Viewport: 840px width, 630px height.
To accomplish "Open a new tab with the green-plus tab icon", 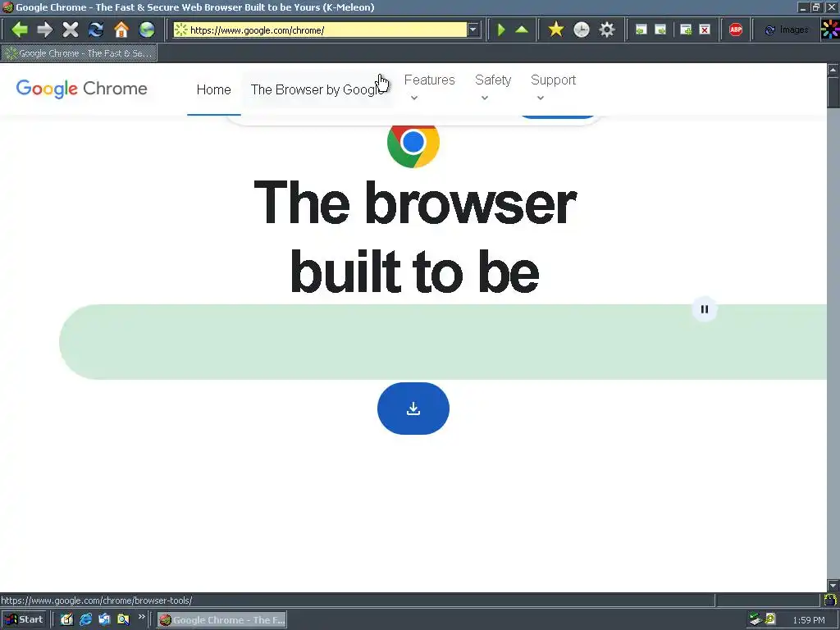I will pos(686,30).
